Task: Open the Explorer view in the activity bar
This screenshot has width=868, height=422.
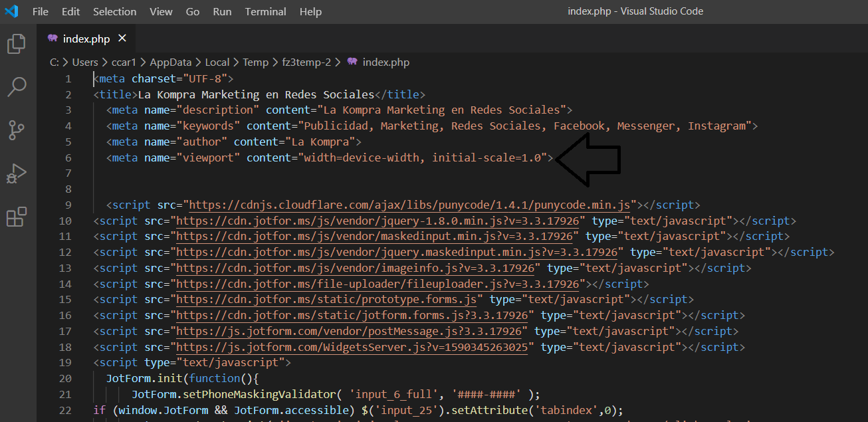Action: tap(16, 43)
